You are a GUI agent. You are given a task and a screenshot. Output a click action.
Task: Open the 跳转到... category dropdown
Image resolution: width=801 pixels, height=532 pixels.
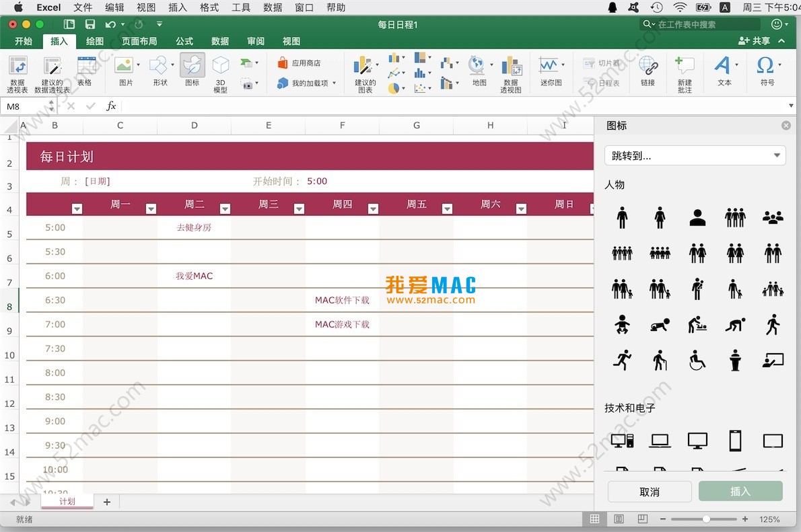click(x=695, y=156)
